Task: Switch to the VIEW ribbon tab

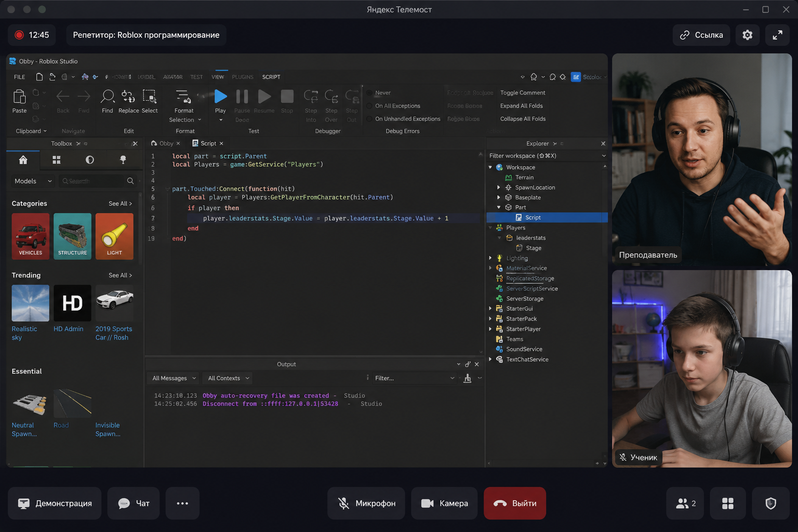Action: point(218,77)
